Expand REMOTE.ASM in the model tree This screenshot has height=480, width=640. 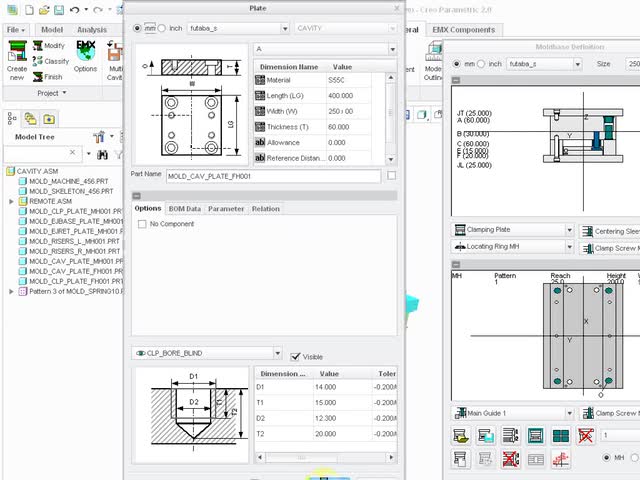click(x=11, y=201)
